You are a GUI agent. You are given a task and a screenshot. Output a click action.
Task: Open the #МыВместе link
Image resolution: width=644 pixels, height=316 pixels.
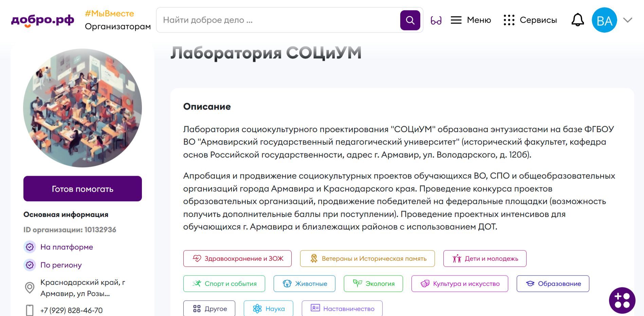click(109, 14)
